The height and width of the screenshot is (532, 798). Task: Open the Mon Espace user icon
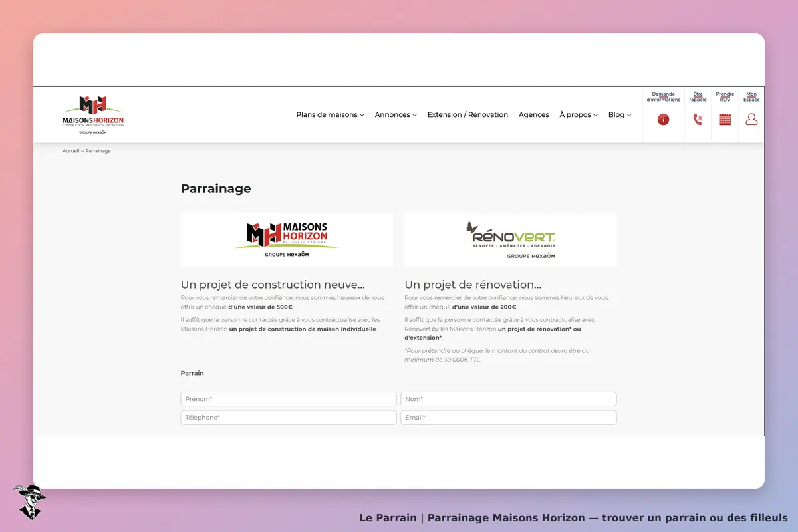click(x=751, y=120)
